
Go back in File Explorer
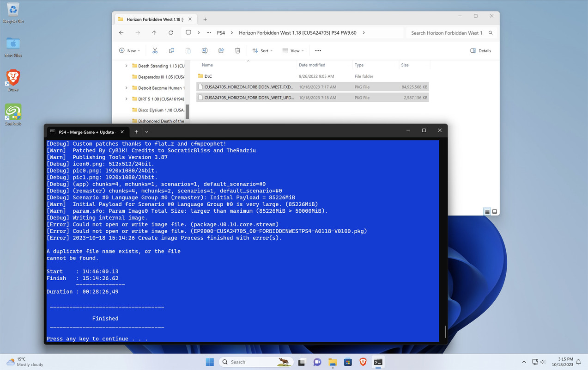[121, 33]
